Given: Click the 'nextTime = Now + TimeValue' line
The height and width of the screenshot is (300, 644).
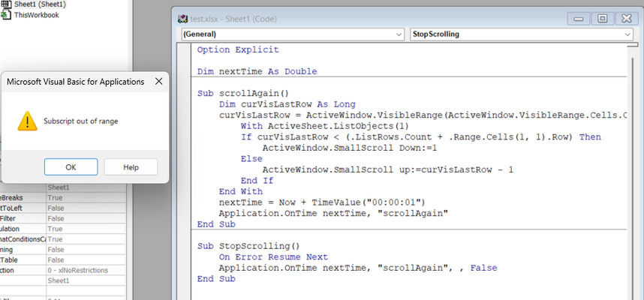Looking at the screenshot, I should click(x=323, y=202).
